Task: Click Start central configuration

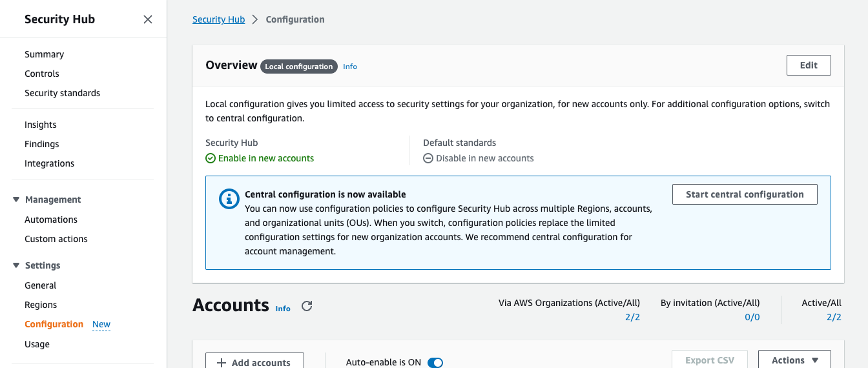Action: pos(745,194)
